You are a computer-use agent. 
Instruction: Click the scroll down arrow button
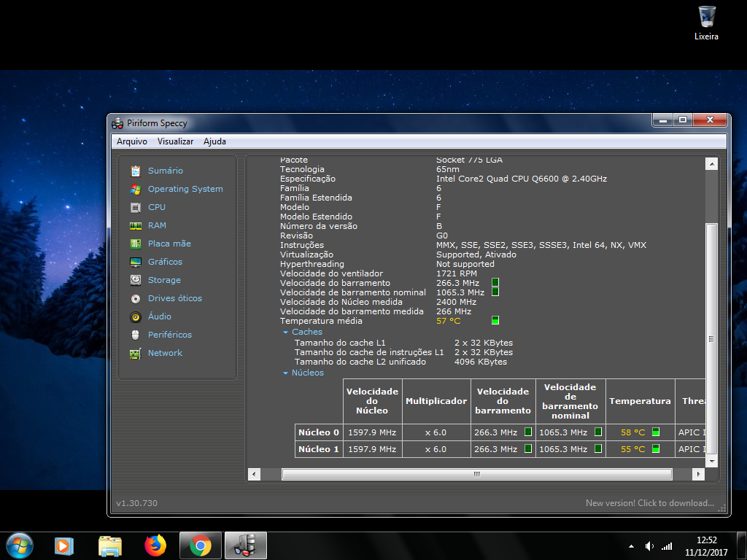(711, 461)
